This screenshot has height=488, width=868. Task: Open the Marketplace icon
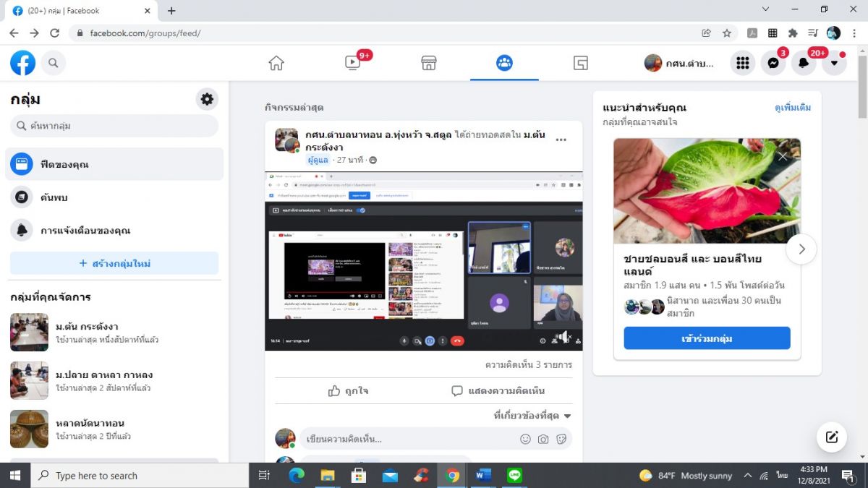point(429,64)
